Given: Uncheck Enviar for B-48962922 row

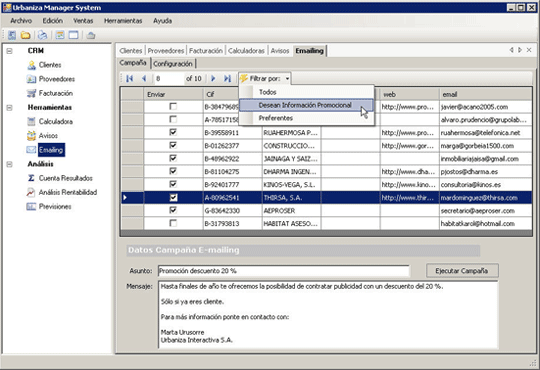Looking at the screenshot, I should tap(173, 158).
